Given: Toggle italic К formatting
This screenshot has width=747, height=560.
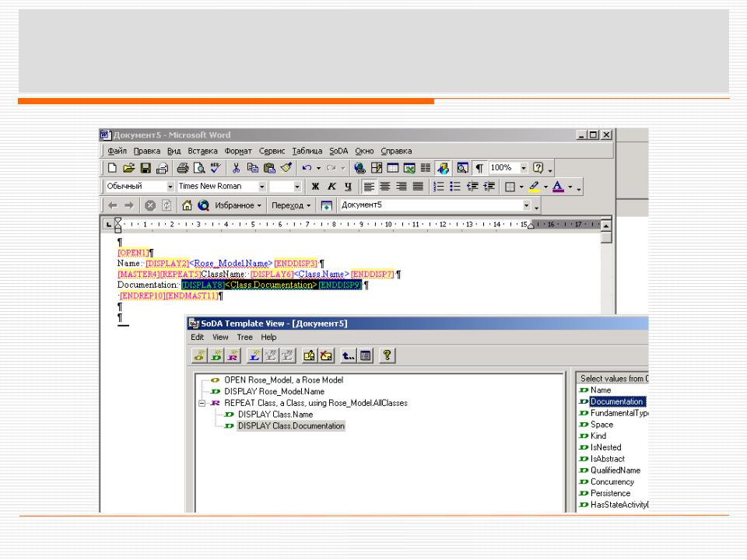Looking at the screenshot, I should click(x=331, y=187).
